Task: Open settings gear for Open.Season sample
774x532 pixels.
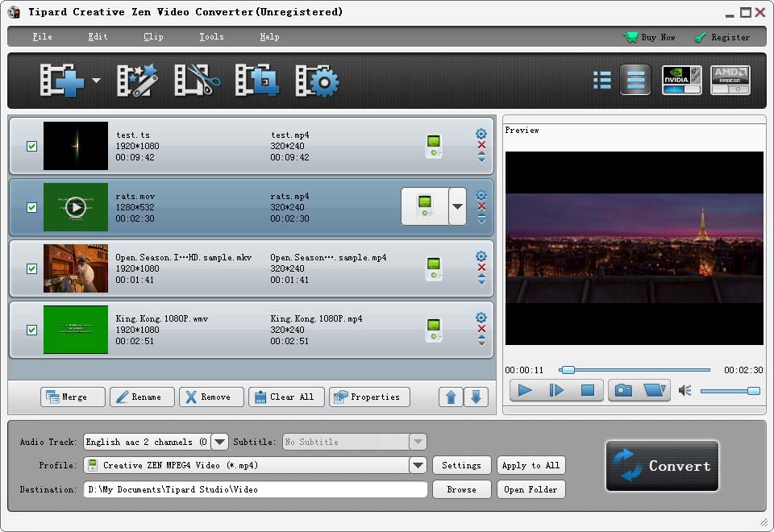Action: [x=481, y=256]
